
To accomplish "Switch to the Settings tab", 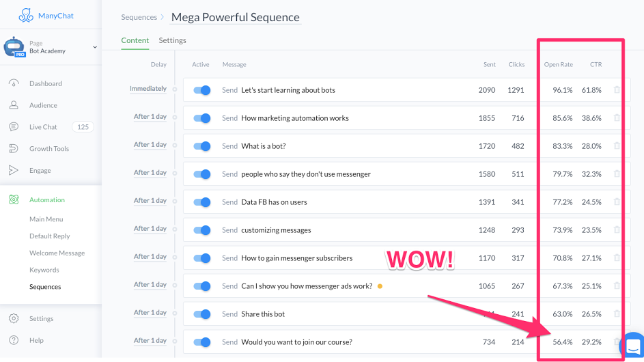I will pos(172,40).
